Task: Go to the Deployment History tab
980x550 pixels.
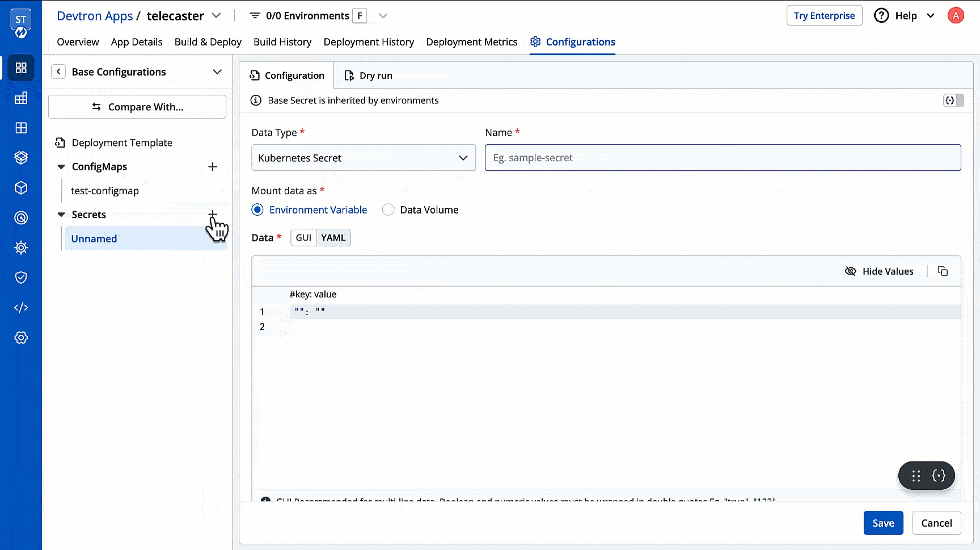Action: (369, 42)
